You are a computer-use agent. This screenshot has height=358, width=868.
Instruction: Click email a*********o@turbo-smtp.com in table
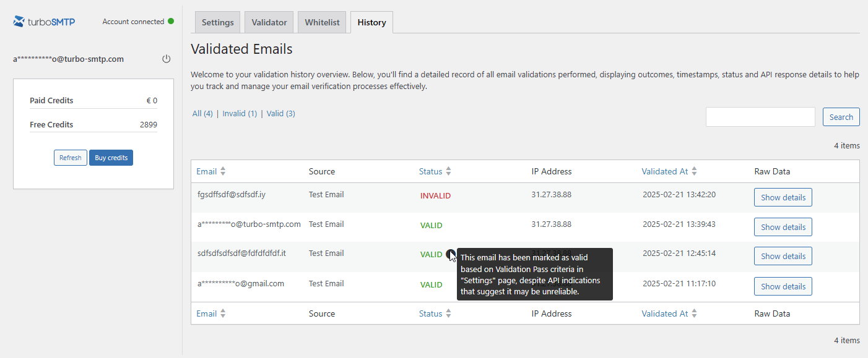pos(249,224)
